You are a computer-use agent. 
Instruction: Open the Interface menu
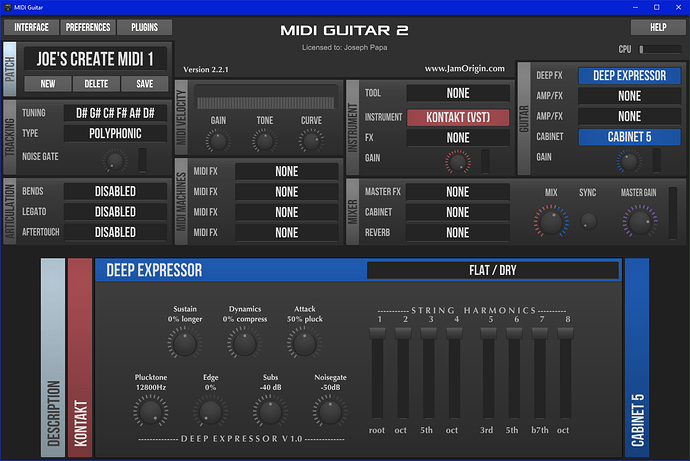click(x=31, y=27)
